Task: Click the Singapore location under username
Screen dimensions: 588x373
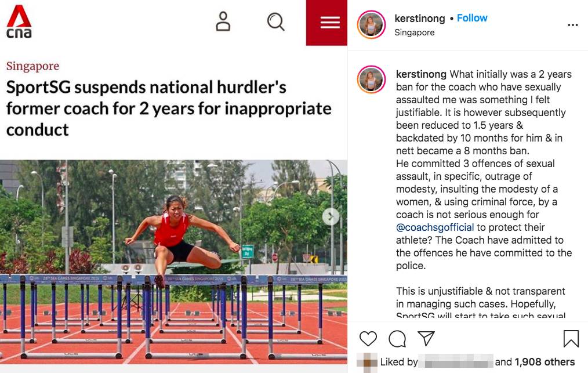Action: tap(414, 32)
